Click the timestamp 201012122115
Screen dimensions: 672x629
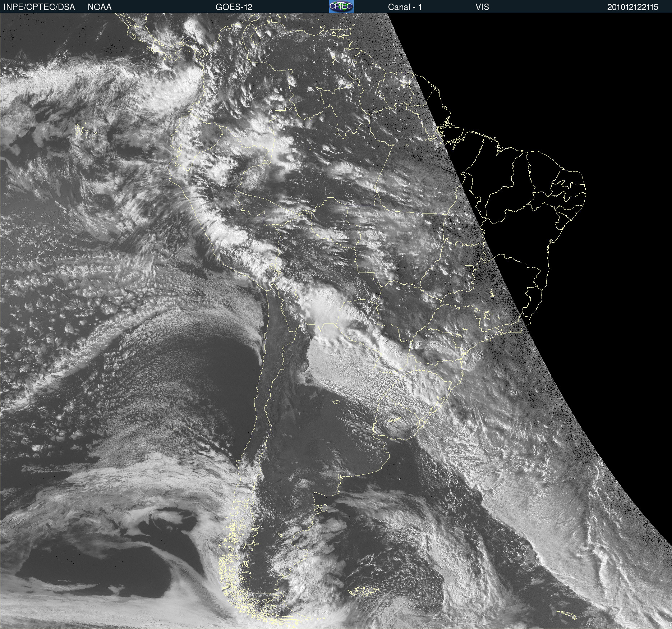[x=633, y=7]
